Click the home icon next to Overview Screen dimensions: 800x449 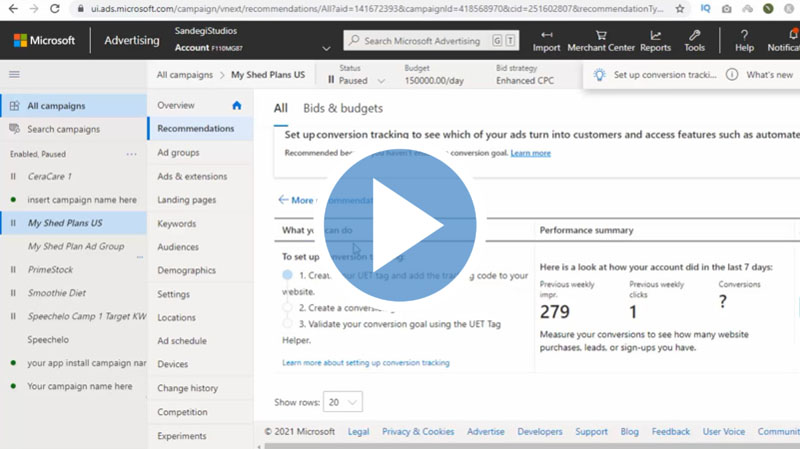[236, 105]
